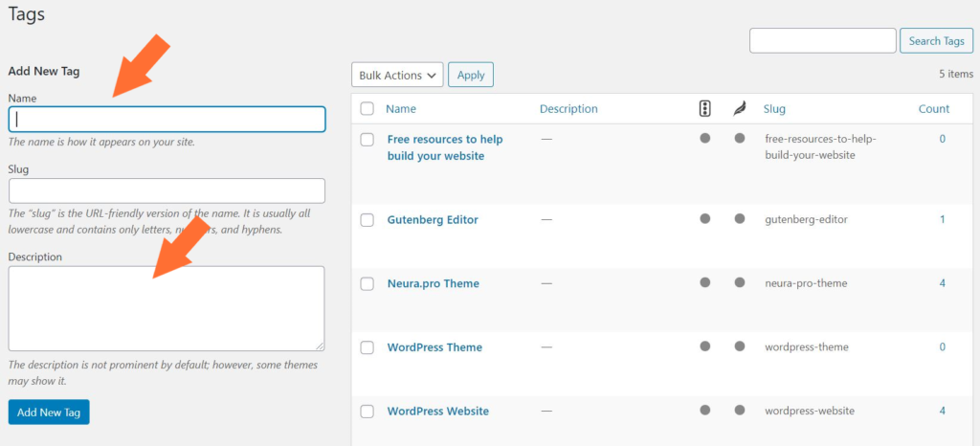This screenshot has width=980, height=446.
Task: Sort tags by Slug column header
Action: pos(774,109)
